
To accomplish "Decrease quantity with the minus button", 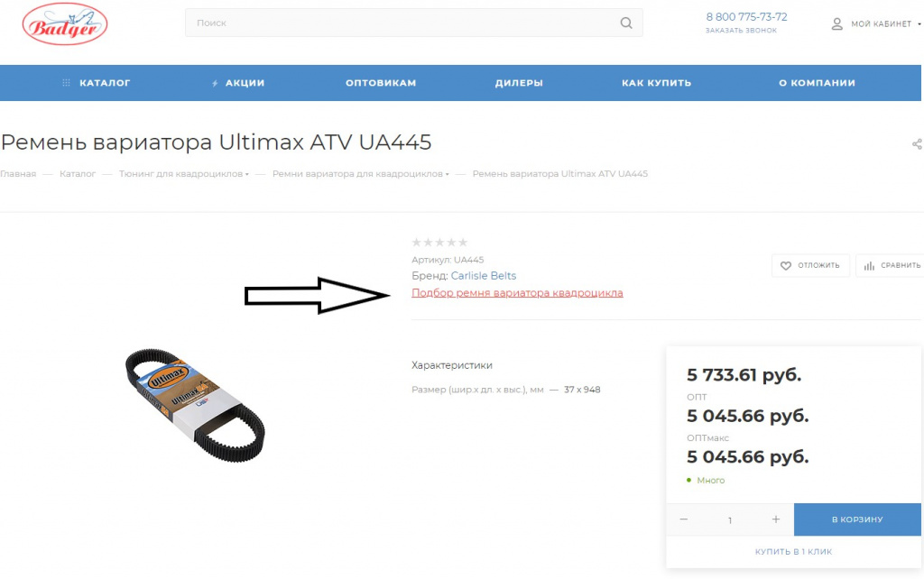I will [x=684, y=519].
